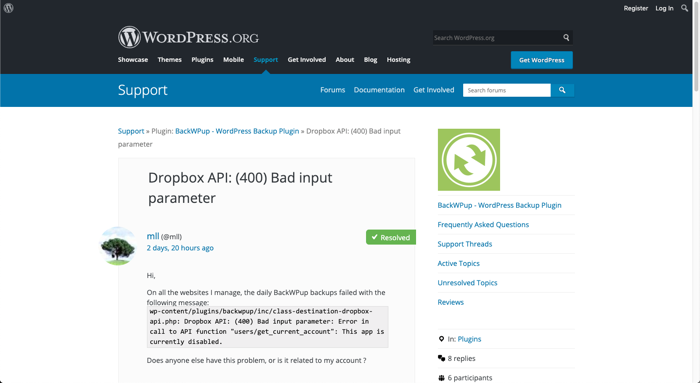Click the Get WordPress button
Viewport: 700px width, 383px height.
click(542, 60)
